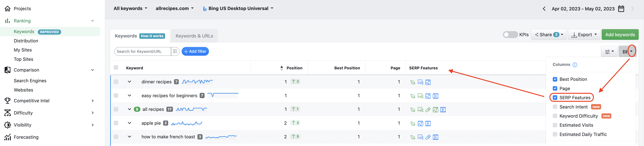
Task: Open the All keywords dropdown
Action: point(130,9)
